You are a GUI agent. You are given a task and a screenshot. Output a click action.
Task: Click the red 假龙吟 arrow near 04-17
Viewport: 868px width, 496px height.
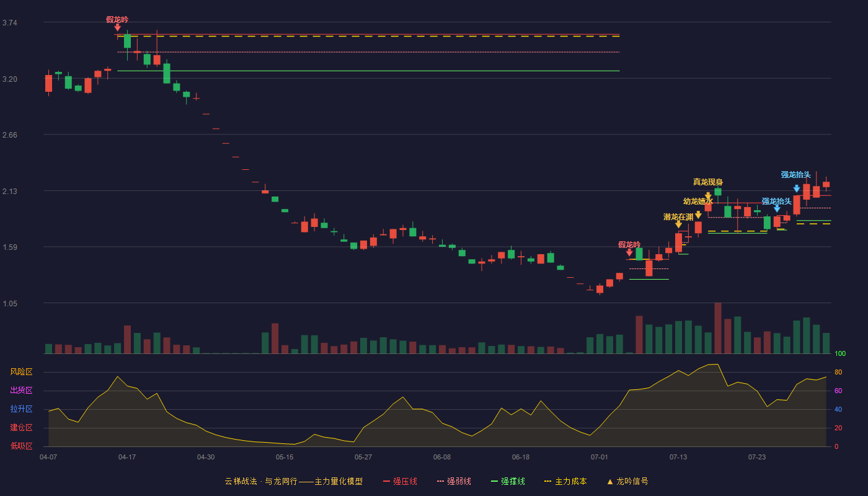[x=118, y=27]
